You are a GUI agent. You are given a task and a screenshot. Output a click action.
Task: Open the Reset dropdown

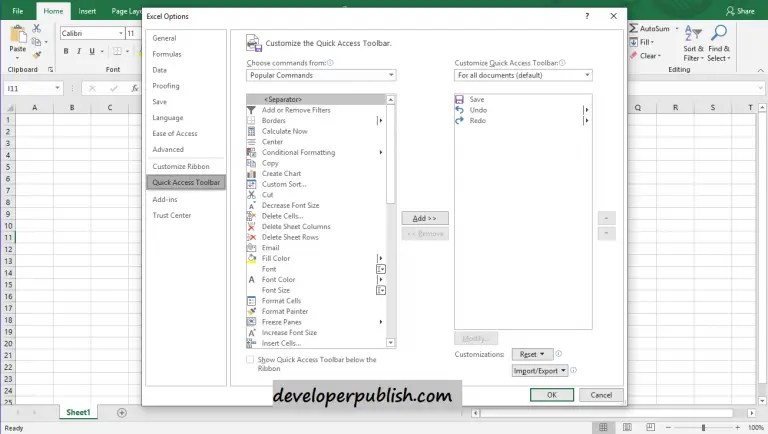532,354
